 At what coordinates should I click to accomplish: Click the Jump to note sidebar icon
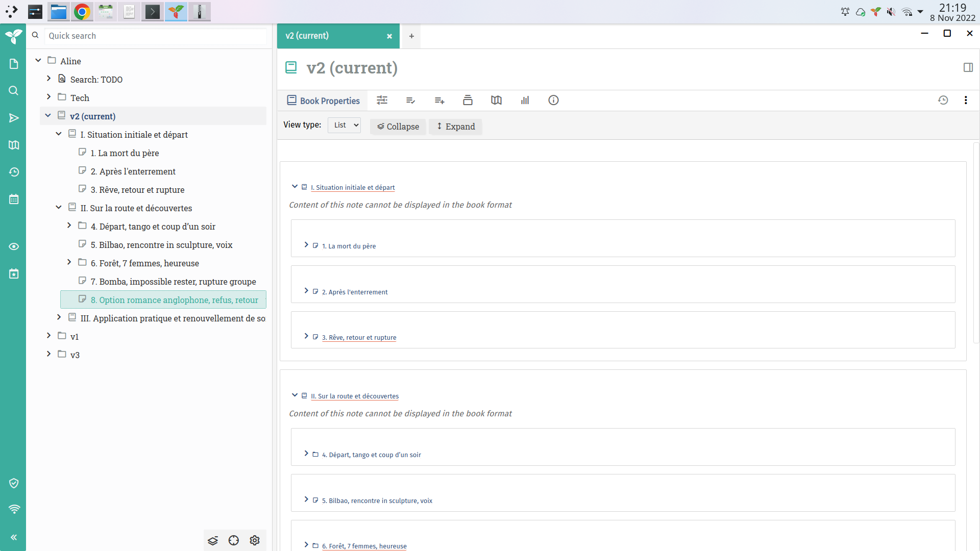coord(14,118)
